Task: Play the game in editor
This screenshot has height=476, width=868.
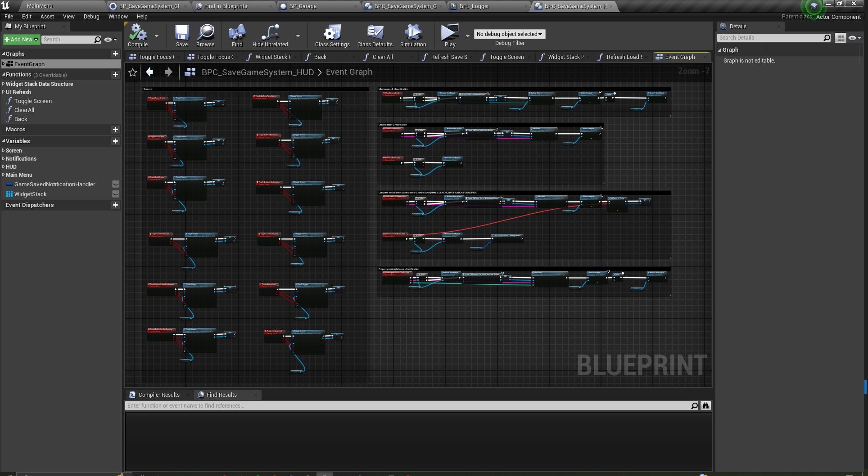Action: pyautogui.click(x=450, y=36)
